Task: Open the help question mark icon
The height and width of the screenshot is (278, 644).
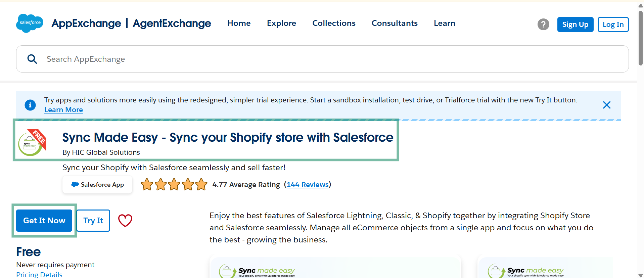Action: point(543,25)
